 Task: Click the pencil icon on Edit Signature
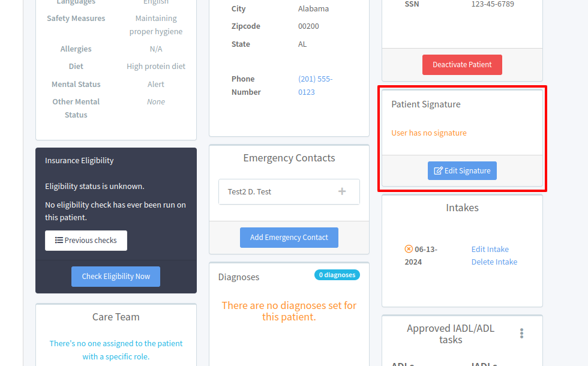438,171
